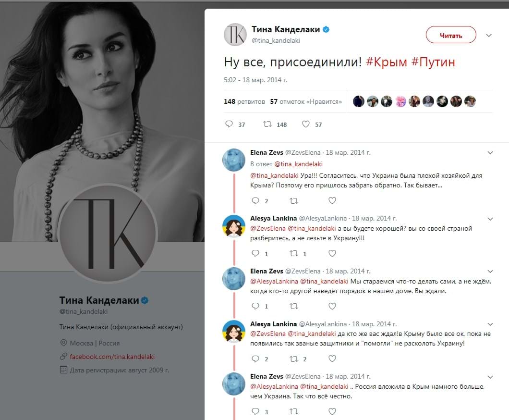Reply to Elena Zevs's last comment about Россия вложила

click(255, 411)
